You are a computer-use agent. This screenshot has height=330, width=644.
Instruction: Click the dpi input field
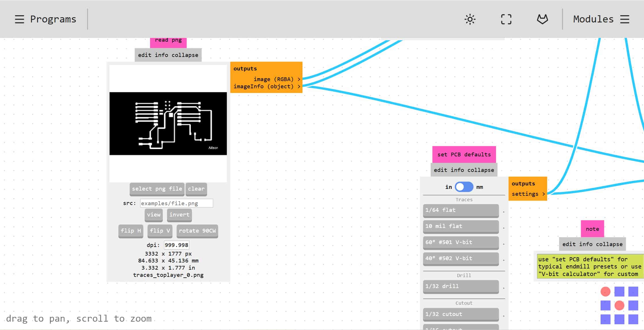click(x=177, y=245)
